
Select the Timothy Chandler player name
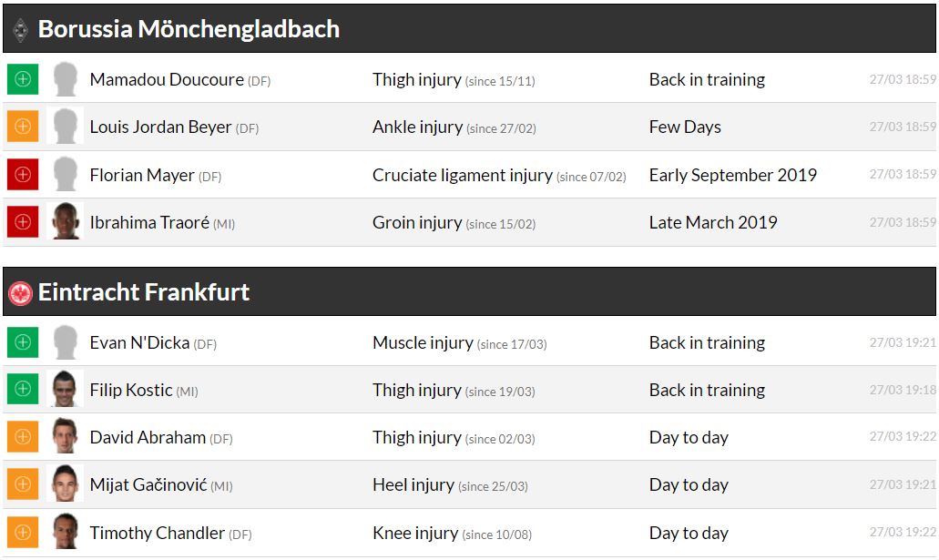tap(157, 533)
